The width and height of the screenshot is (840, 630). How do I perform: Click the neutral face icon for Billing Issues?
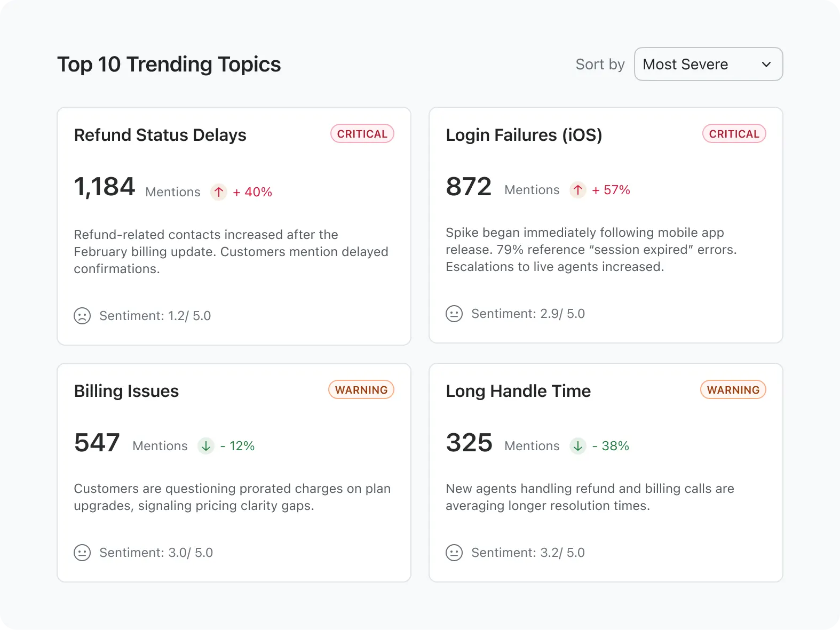pos(82,553)
